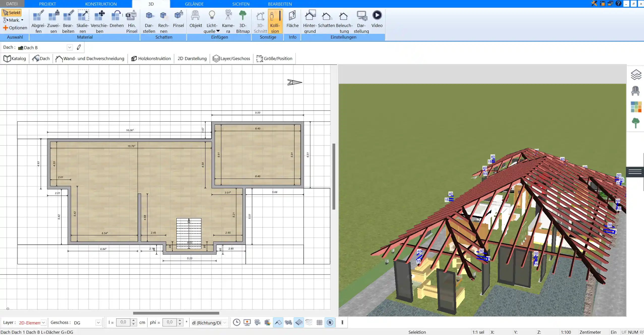
Task: Toggle Ein indicator in status bar
Action: [614, 332]
